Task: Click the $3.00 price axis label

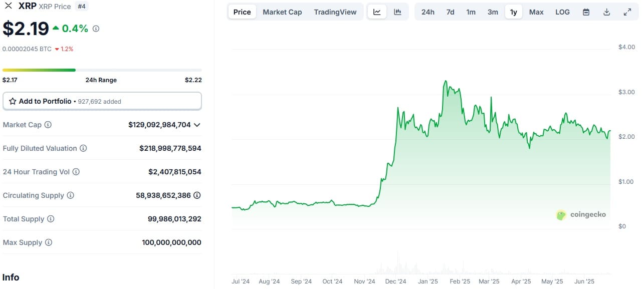Action: click(626, 92)
